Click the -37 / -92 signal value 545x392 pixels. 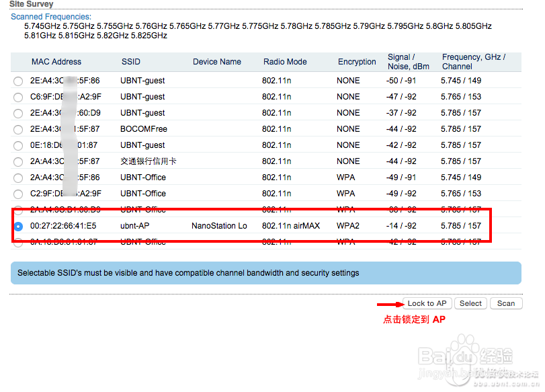401,113
